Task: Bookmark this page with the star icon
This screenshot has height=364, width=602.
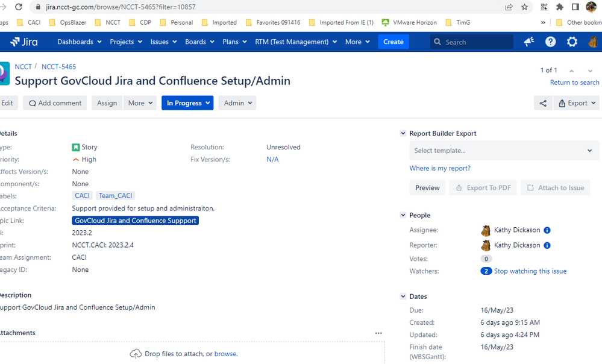Action: [524, 7]
